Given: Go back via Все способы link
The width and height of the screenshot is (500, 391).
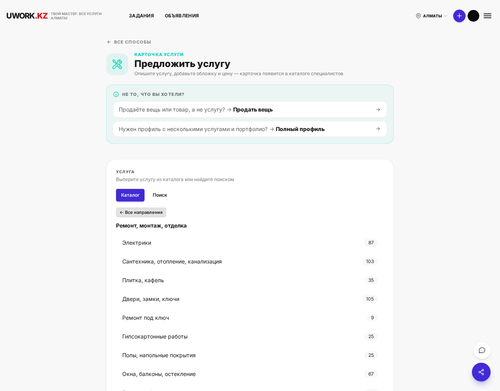Looking at the screenshot, I should [129, 42].
